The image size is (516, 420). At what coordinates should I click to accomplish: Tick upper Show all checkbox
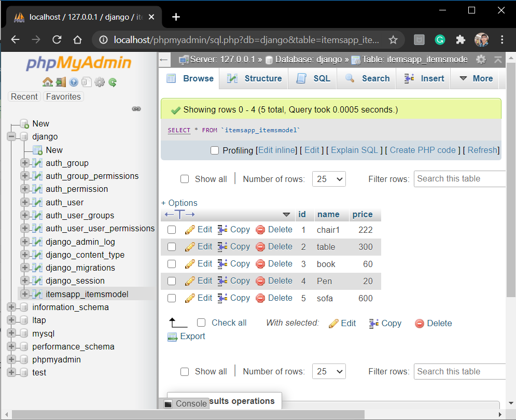coord(185,179)
